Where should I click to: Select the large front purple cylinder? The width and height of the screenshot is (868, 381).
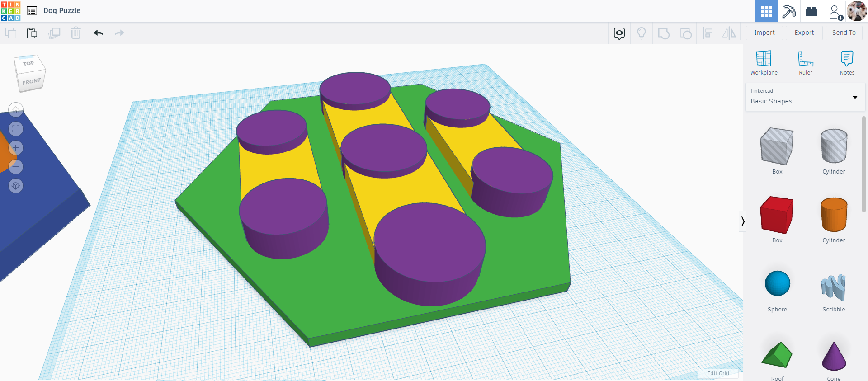tap(429, 254)
